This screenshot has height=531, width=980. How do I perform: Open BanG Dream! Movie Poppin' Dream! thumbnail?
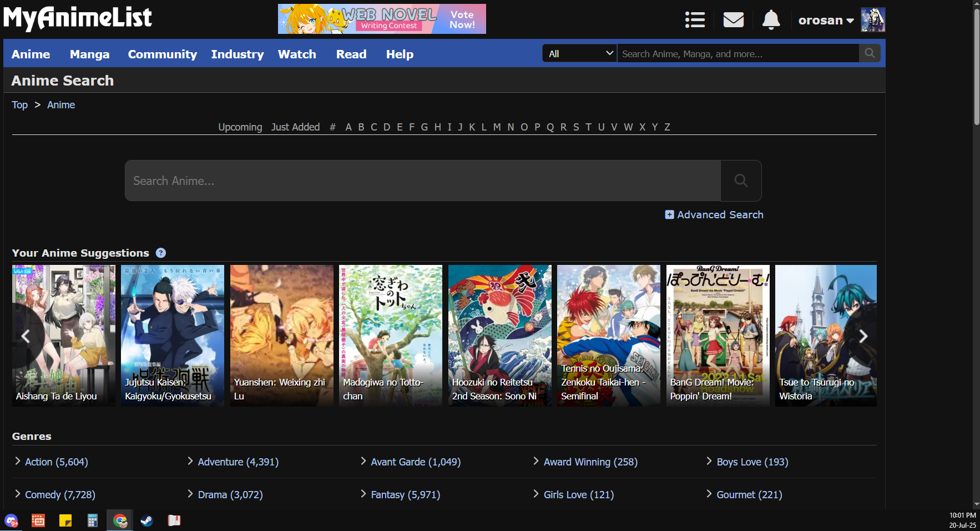[718, 335]
